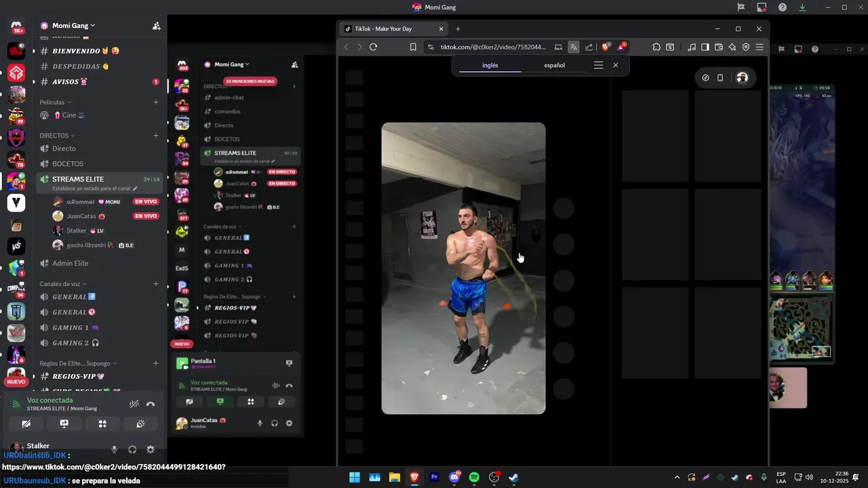The height and width of the screenshot is (488, 868).
Task: Open user settings gear next to Stalker
Action: pyautogui.click(x=151, y=449)
